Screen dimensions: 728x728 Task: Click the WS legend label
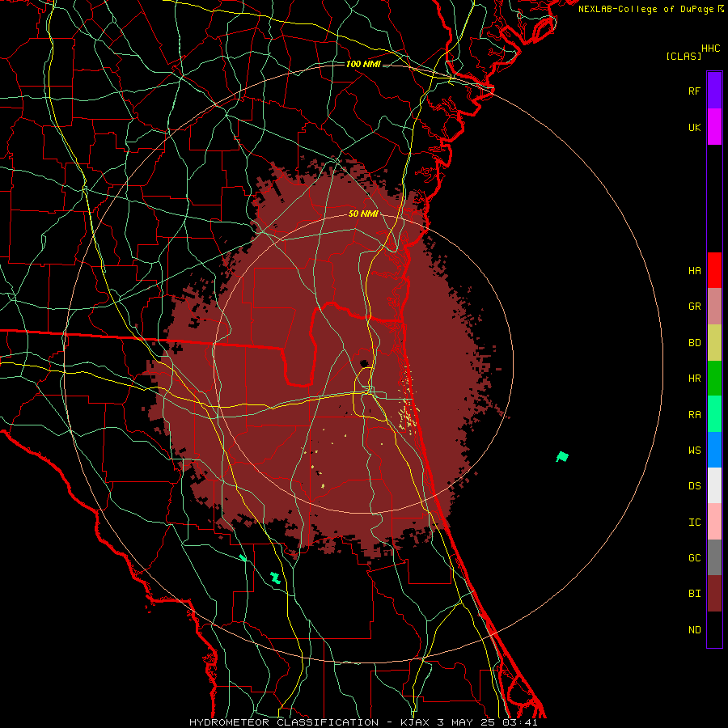coord(694,451)
